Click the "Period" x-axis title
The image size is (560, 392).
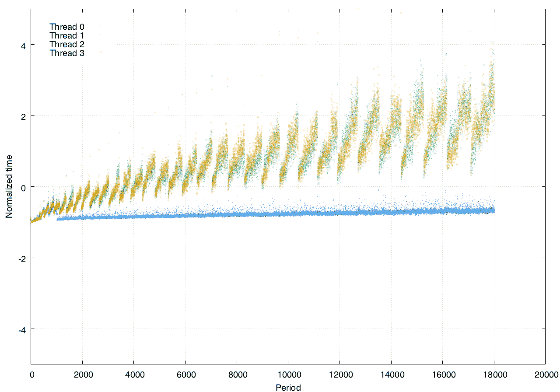(x=288, y=387)
